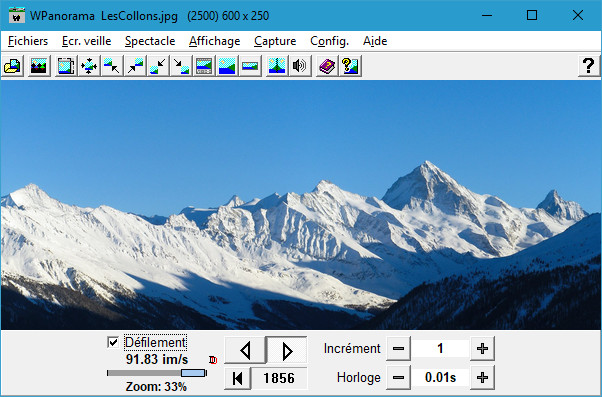This screenshot has width=602, height=397.
Task: Click the picture frame window icon
Action: [x=66, y=66]
